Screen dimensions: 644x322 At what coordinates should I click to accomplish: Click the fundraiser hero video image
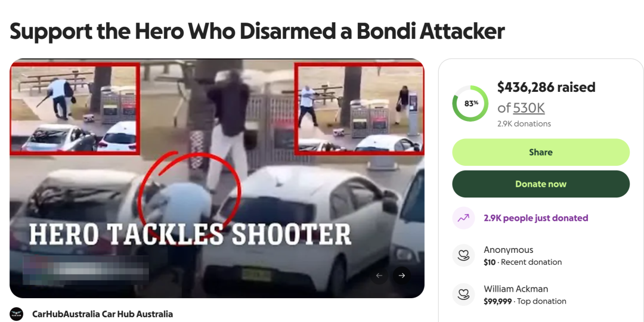coord(217,178)
